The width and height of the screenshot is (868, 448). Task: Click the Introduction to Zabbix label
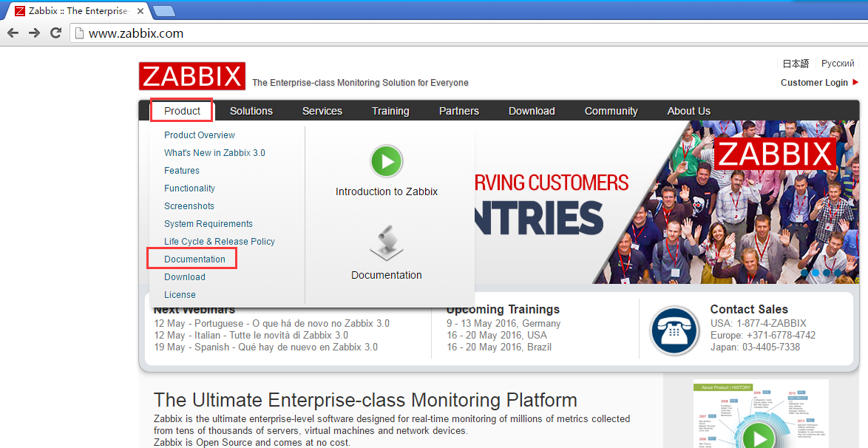(387, 191)
